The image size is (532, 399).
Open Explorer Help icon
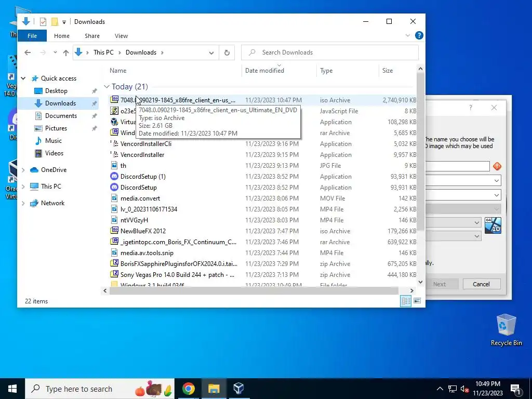click(x=419, y=35)
